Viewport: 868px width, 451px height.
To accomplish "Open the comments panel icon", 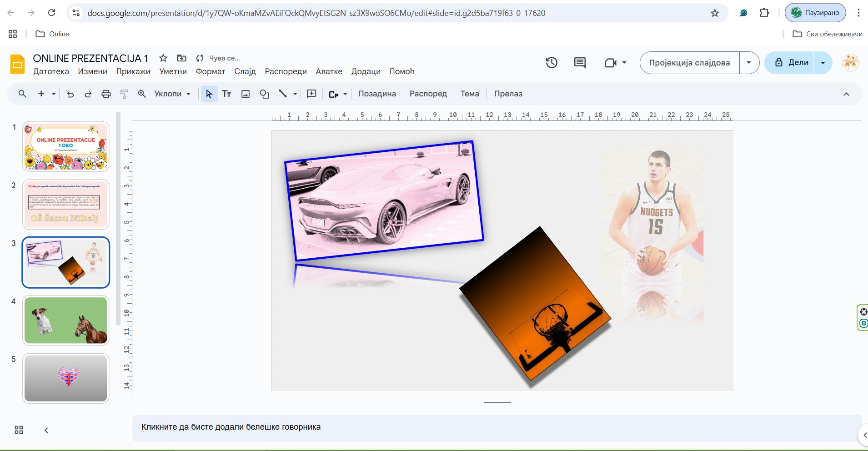I will tap(580, 63).
